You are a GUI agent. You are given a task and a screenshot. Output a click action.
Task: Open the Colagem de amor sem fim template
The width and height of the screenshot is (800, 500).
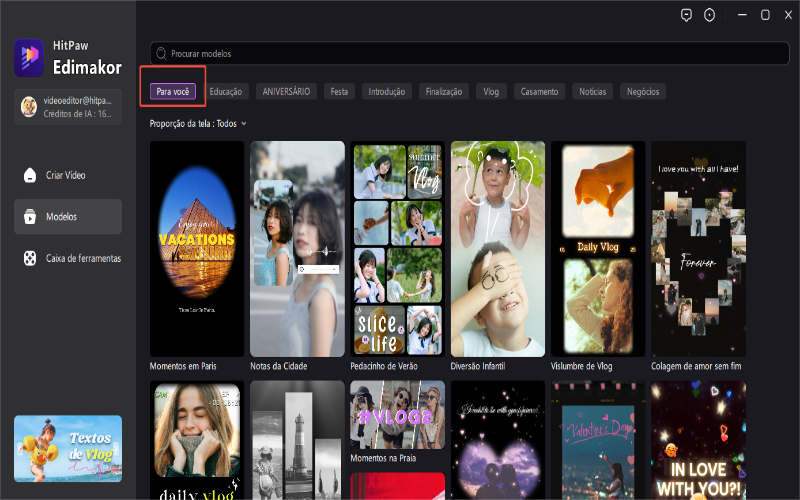coord(697,248)
